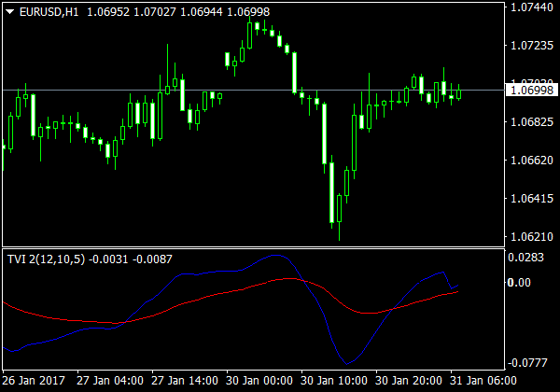Click the 0.00 level on indicator scale
The height and width of the screenshot is (392, 560).
[519, 283]
